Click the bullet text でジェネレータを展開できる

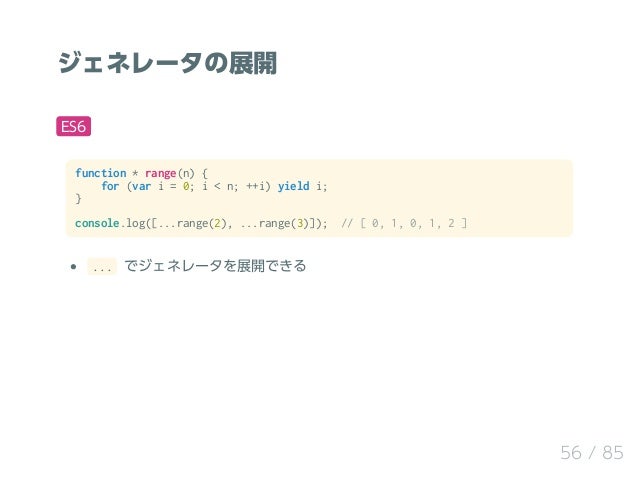(x=215, y=266)
